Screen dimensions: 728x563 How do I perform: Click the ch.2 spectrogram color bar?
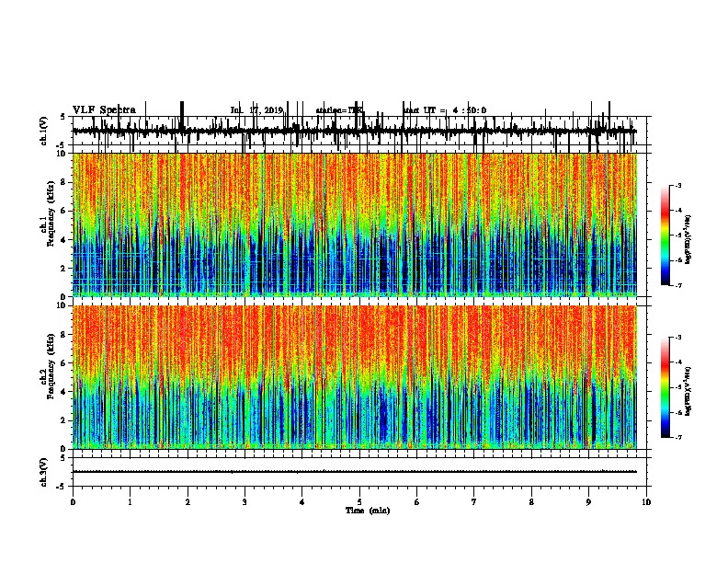click(x=665, y=387)
